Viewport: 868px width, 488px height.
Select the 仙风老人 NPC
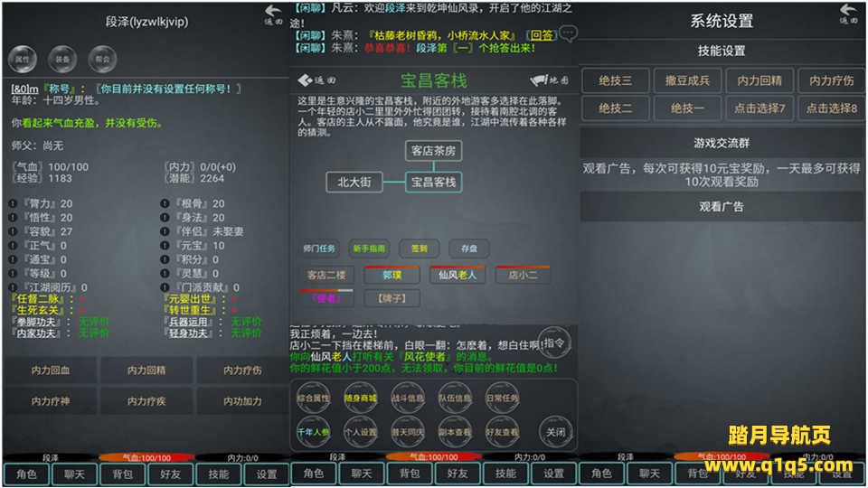[x=458, y=275]
